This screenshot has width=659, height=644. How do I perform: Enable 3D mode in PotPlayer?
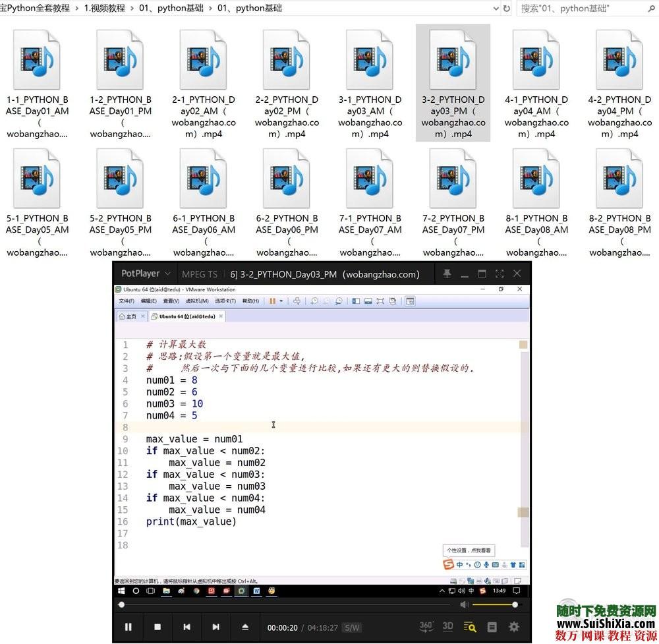pyautogui.click(x=447, y=626)
